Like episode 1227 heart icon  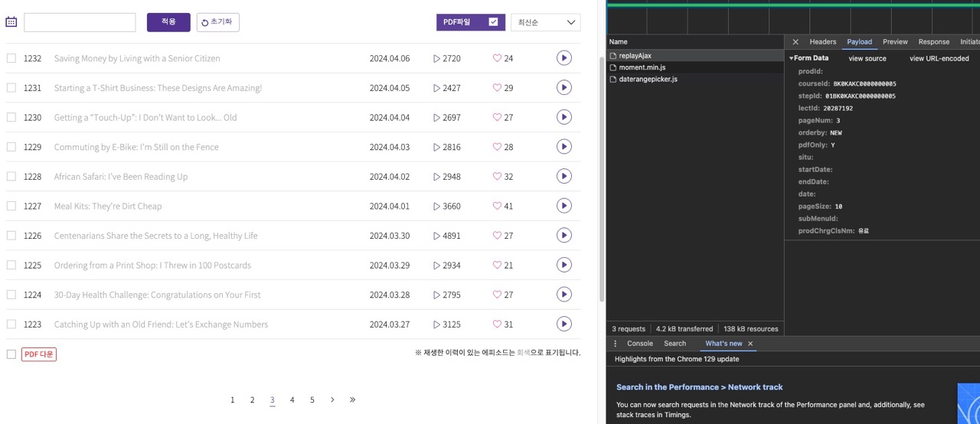tap(497, 206)
